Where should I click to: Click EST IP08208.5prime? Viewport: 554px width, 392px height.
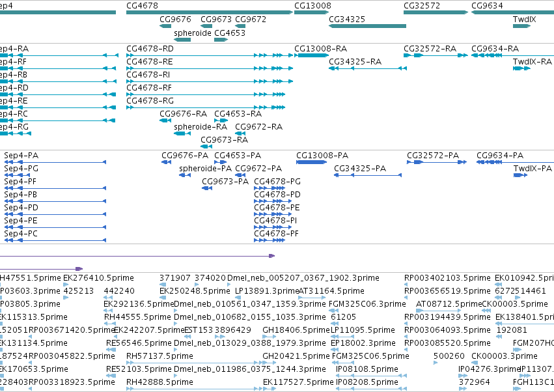367,382
